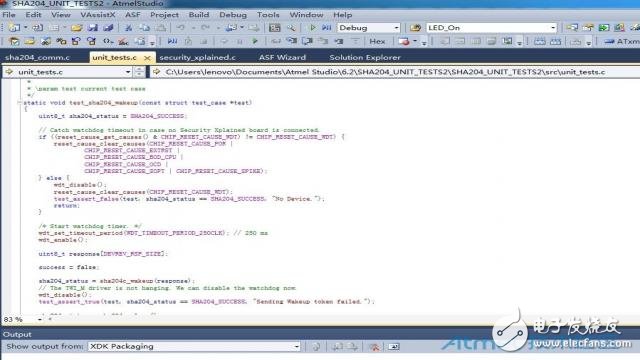Close the unit_tests.c tab
The height and width of the screenshot is (360, 640).
point(147,58)
